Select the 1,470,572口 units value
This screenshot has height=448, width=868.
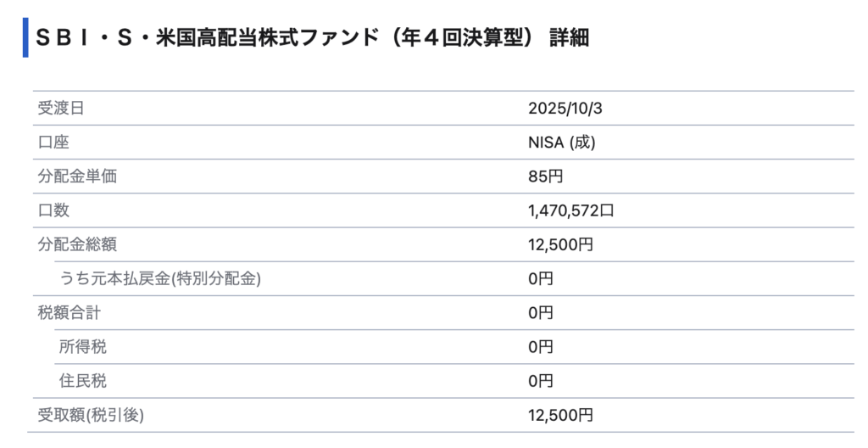[x=570, y=210]
